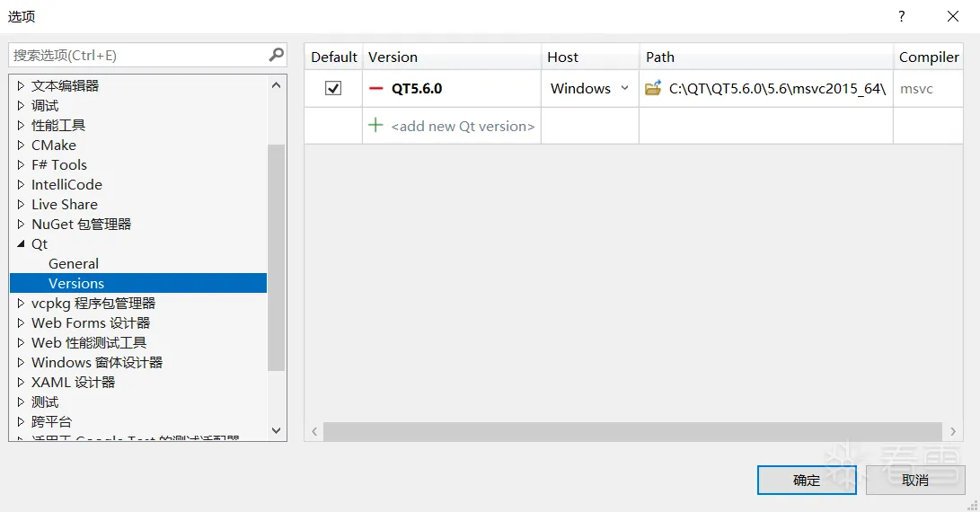980x512 pixels.
Task: Click the search options input field
Action: click(x=139, y=55)
